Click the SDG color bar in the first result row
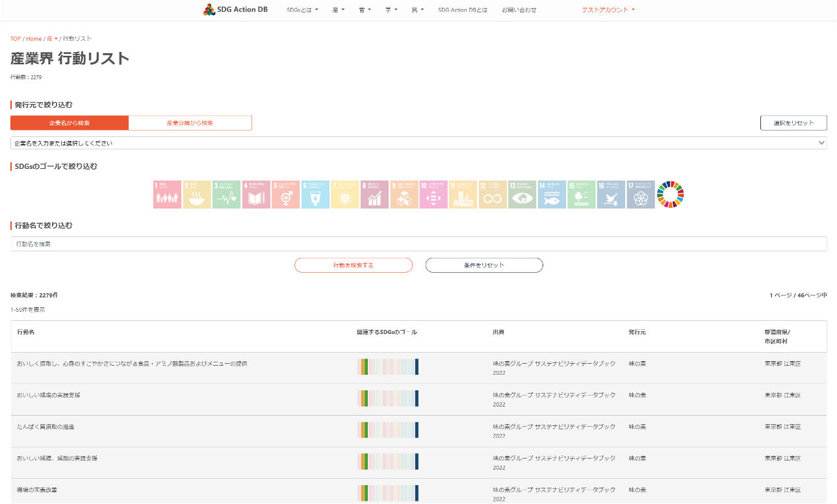This screenshot has width=837, height=504. (388, 367)
